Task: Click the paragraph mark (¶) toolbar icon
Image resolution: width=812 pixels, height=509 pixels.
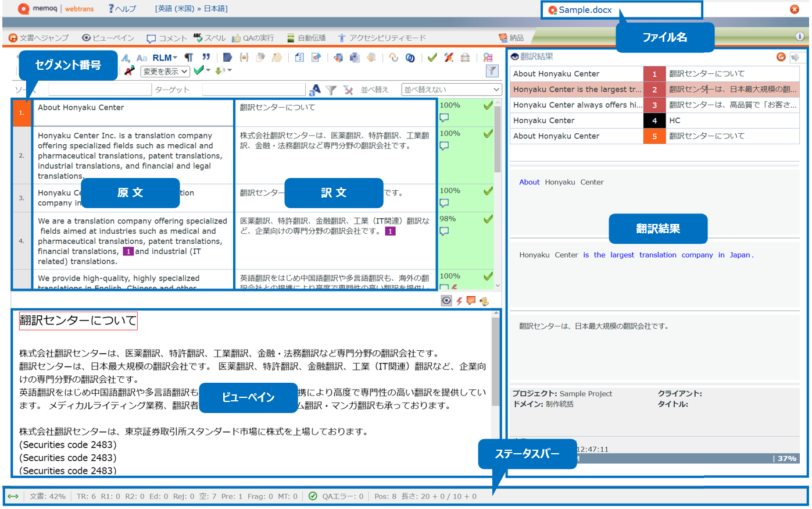Action: point(189,58)
